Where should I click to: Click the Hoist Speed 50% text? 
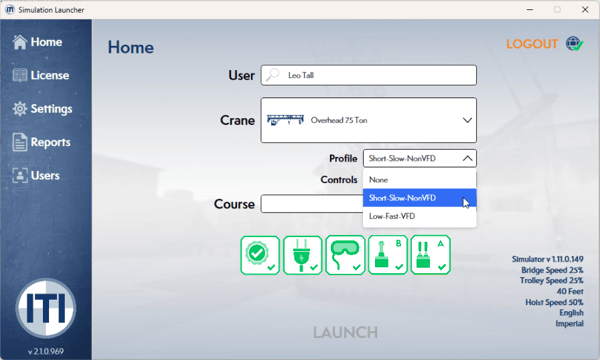coord(554,302)
